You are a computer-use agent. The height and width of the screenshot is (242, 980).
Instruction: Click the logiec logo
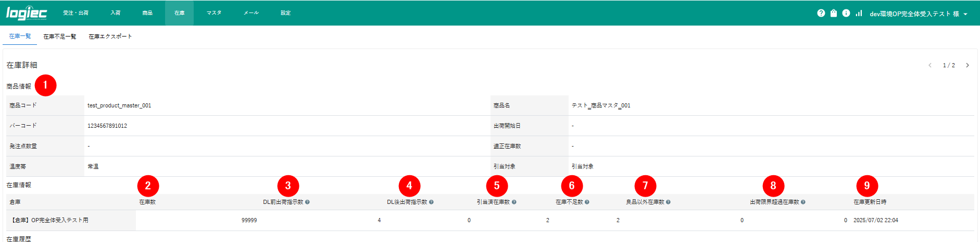tap(26, 13)
